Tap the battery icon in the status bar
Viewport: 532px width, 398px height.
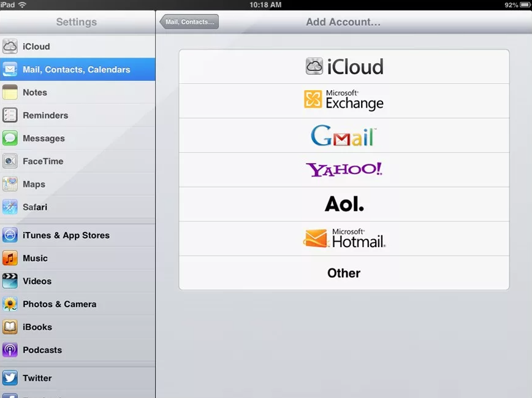click(x=525, y=5)
